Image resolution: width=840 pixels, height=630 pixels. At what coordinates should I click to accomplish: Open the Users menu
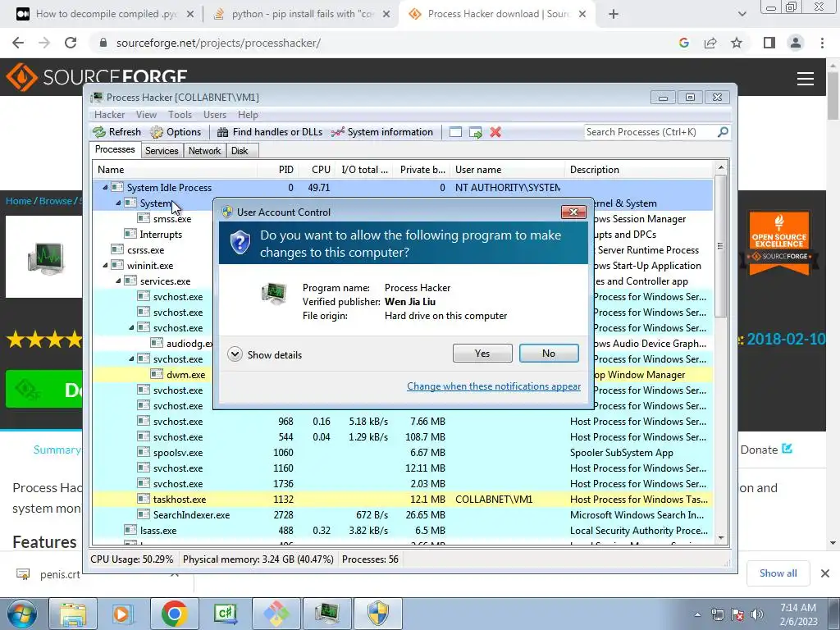point(215,115)
